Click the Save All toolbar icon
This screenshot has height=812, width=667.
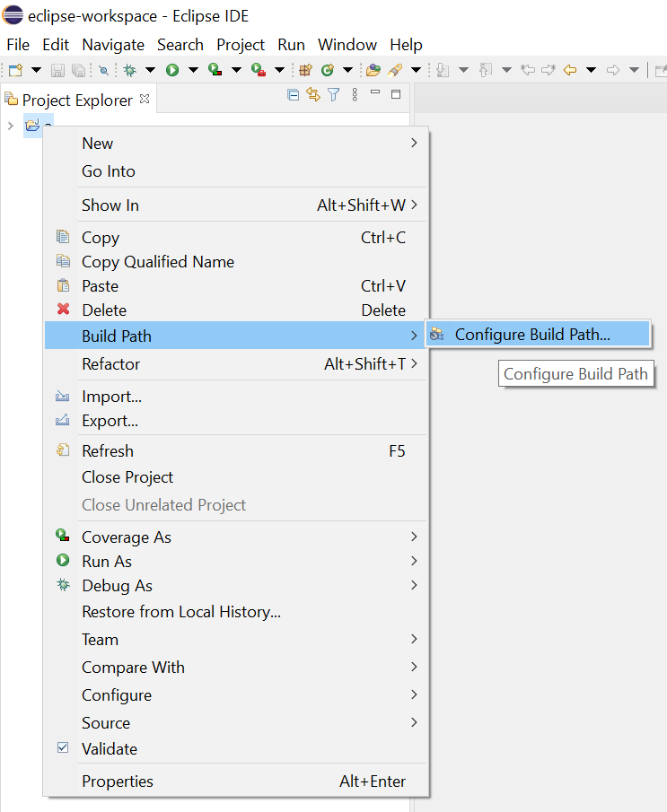point(78,70)
